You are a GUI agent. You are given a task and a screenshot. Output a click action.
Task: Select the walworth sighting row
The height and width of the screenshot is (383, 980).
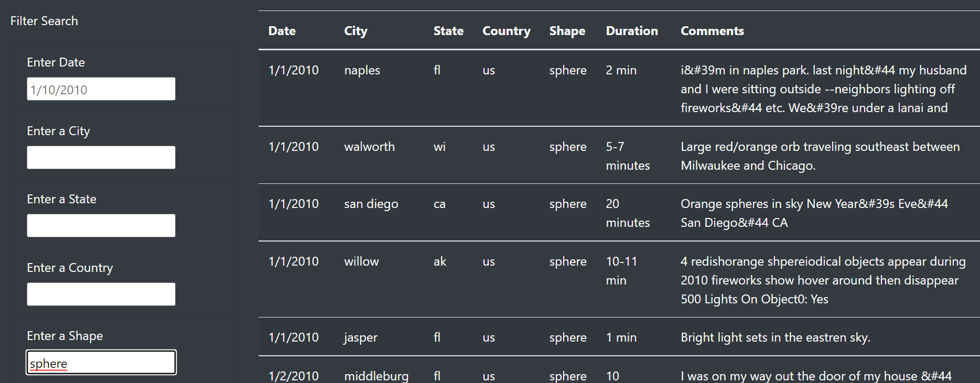point(472,156)
